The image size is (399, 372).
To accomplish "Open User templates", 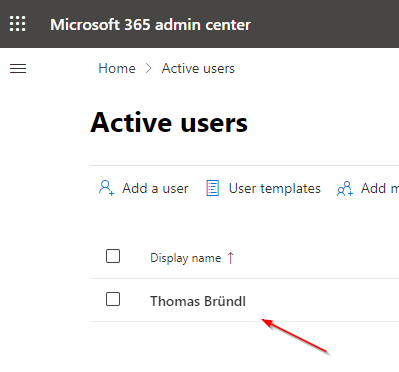I will pyautogui.click(x=263, y=188).
